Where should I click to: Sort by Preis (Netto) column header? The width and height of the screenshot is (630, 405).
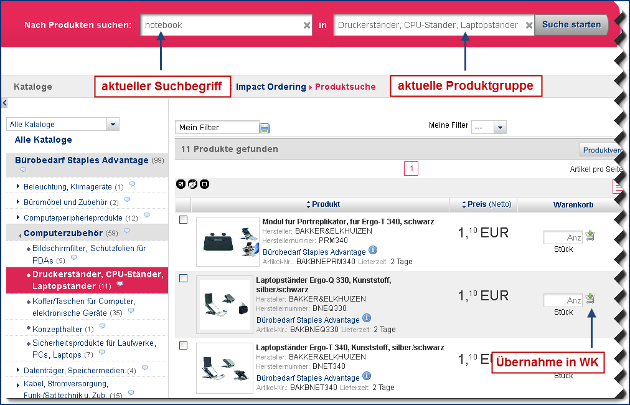click(489, 204)
